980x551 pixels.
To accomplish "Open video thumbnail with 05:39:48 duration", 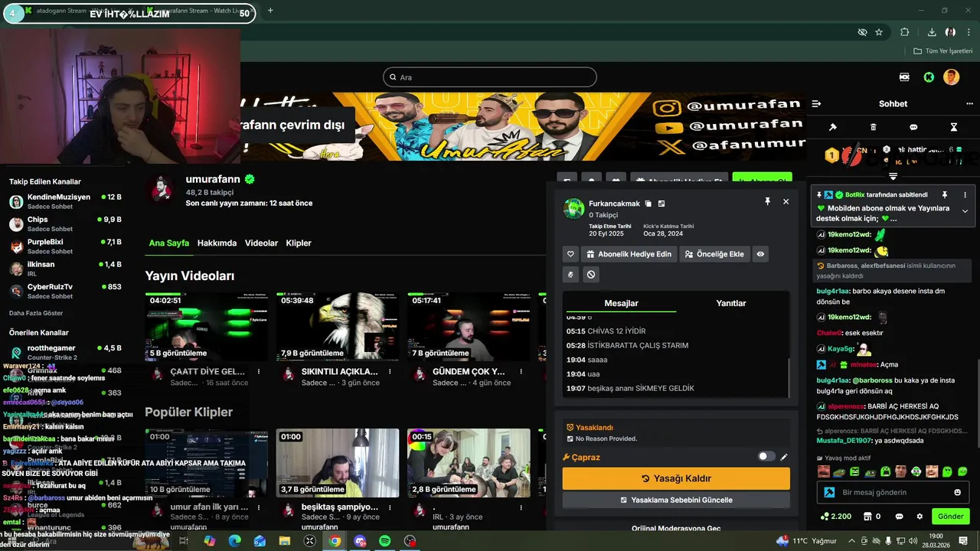I will (338, 326).
